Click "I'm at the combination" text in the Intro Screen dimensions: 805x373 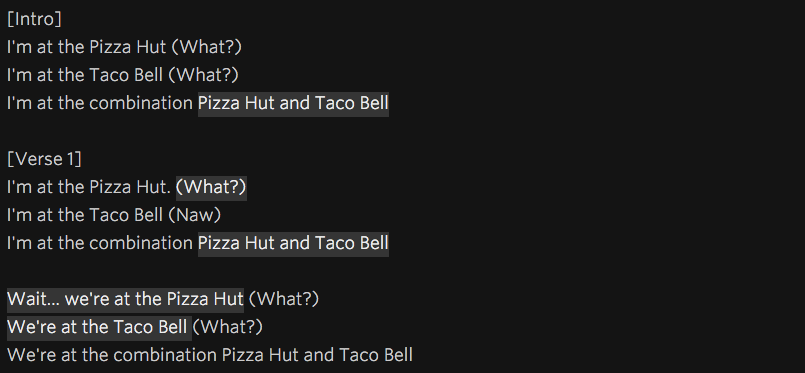click(x=100, y=104)
